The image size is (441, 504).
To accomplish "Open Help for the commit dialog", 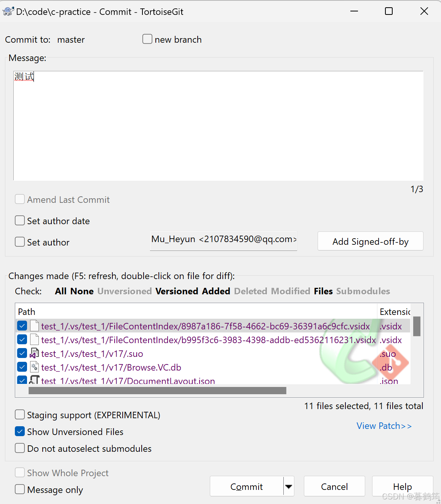I will (x=403, y=486).
